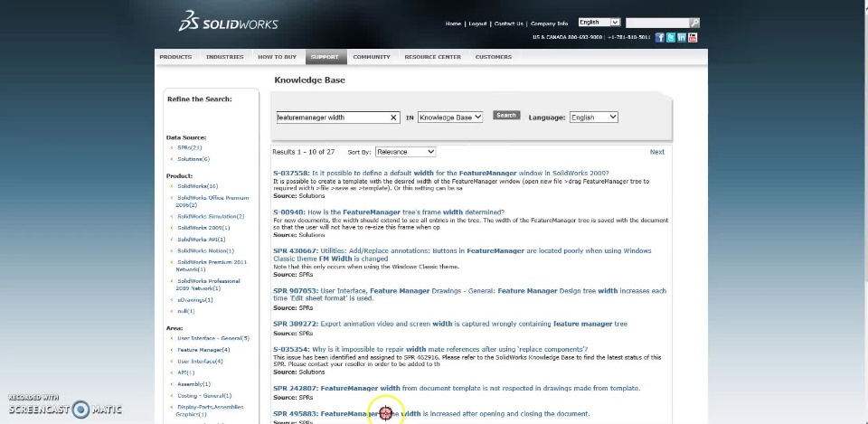This screenshot has height=424, width=868.
Task: Open S-035354 mate references result
Action: click(430, 349)
